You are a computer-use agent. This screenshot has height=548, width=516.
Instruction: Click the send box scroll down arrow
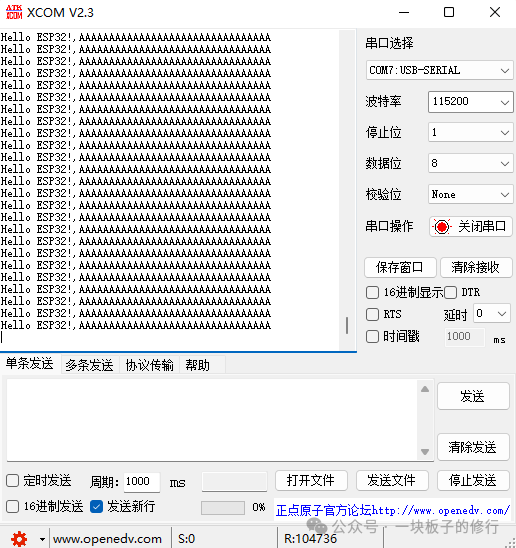425,452
